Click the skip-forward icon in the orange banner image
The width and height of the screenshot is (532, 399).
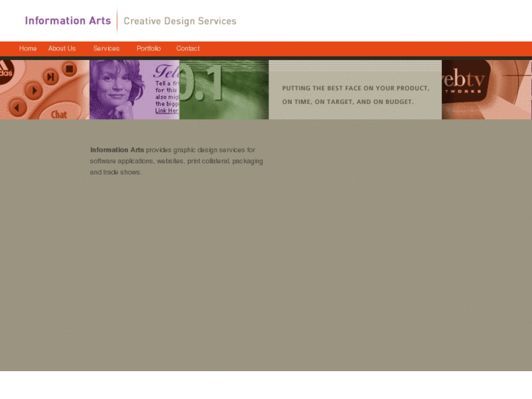click(51, 77)
